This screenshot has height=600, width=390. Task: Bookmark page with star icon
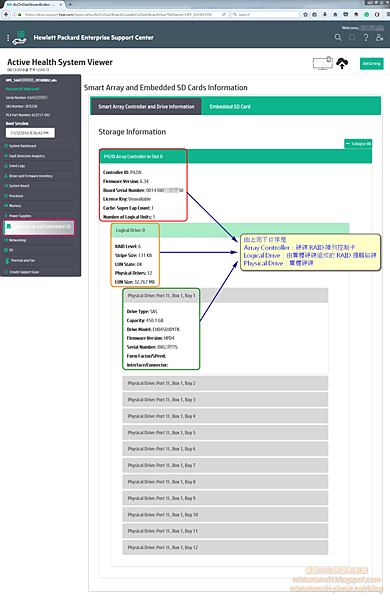click(x=305, y=15)
